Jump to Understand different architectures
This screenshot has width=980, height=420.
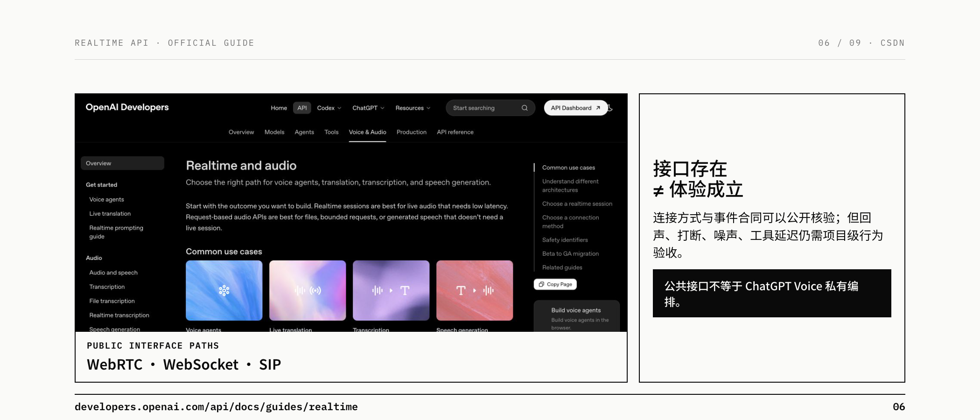[570, 186]
